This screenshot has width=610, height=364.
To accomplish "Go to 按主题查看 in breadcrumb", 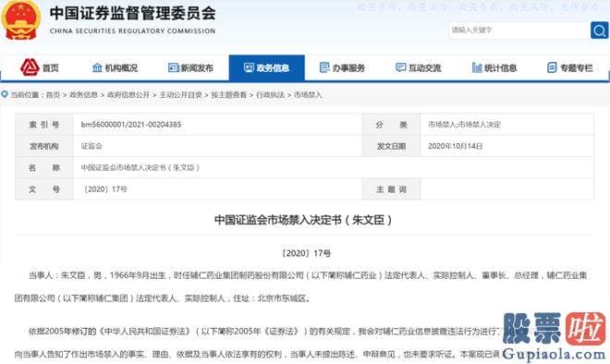I will pyautogui.click(x=229, y=95).
